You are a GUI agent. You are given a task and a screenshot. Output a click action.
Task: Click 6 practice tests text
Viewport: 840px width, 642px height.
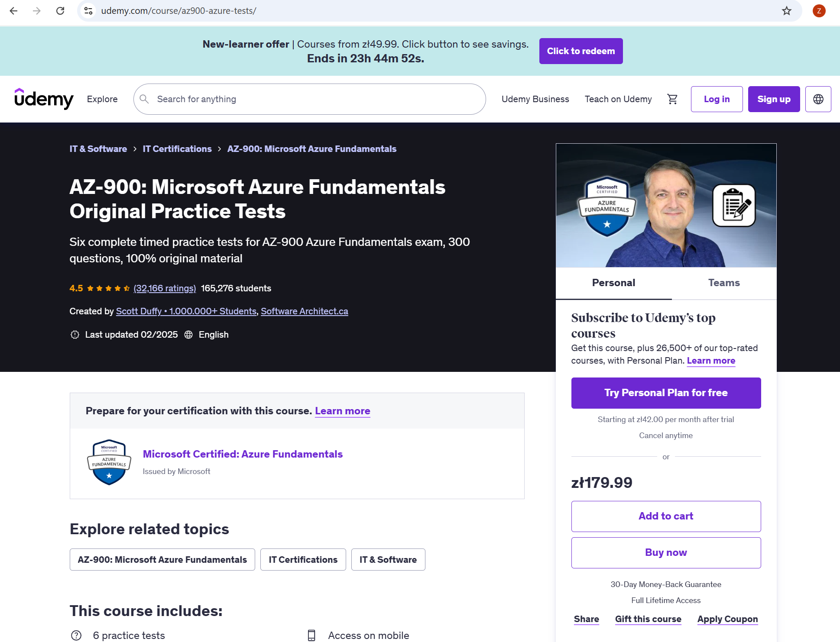point(129,636)
